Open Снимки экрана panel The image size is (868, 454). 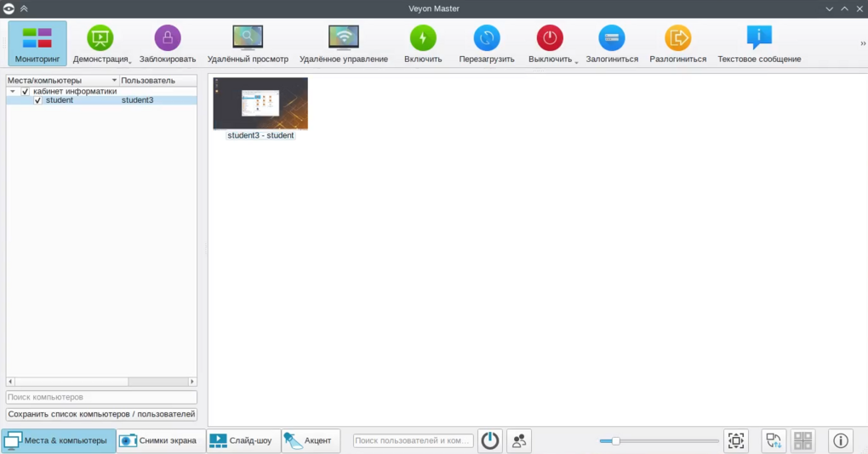click(161, 440)
